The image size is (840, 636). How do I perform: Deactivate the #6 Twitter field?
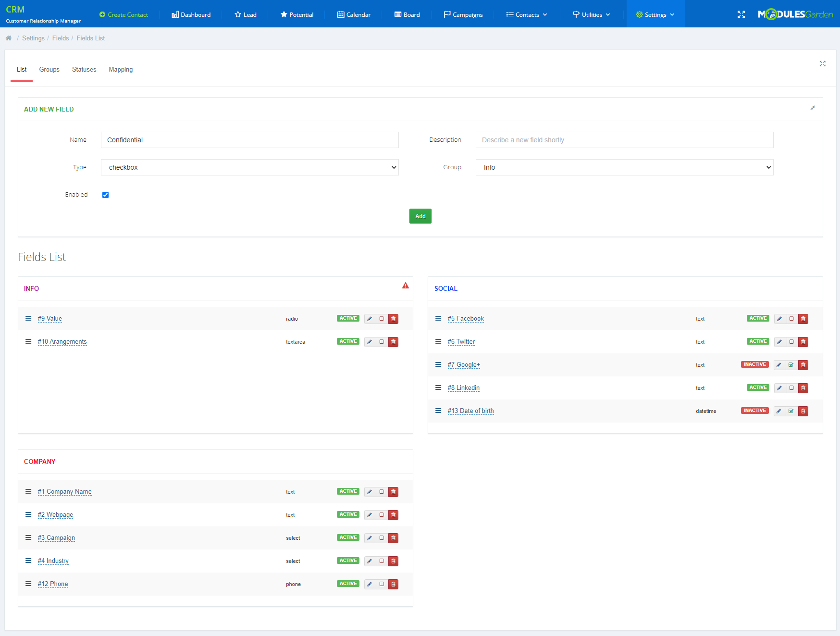point(791,342)
